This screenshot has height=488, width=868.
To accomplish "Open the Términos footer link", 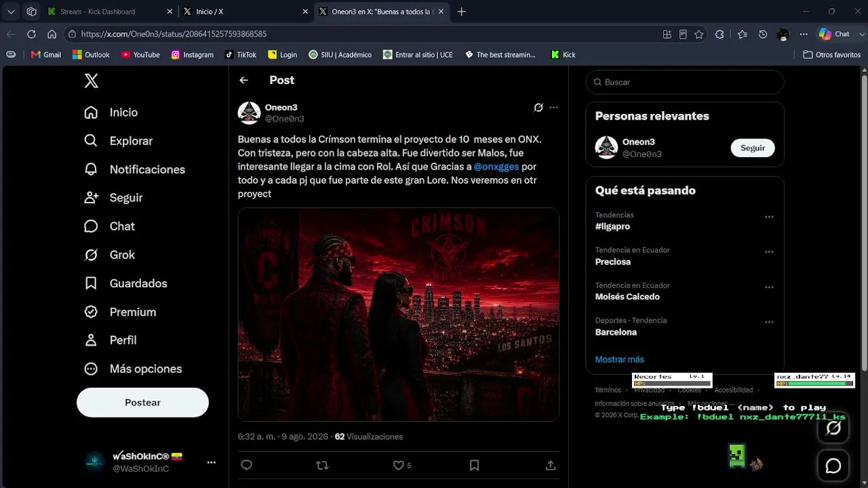I will (x=608, y=390).
